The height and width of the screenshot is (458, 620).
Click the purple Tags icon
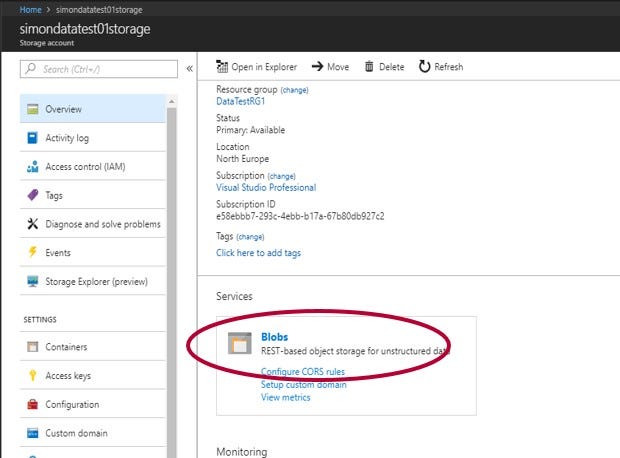(32, 195)
